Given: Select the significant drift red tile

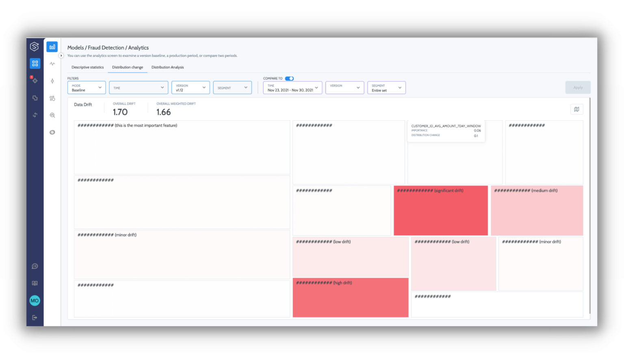Looking at the screenshot, I should pyautogui.click(x=440, y=210).
